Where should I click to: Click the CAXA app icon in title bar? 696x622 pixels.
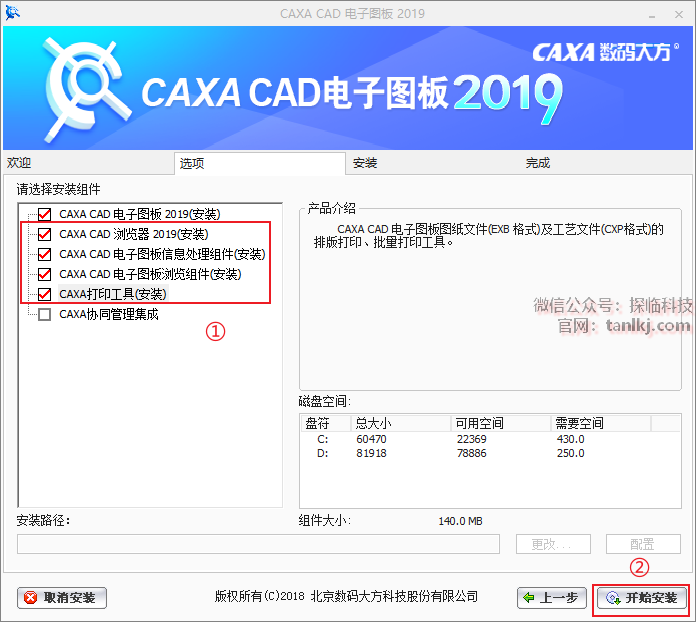[x=12, y=13]
